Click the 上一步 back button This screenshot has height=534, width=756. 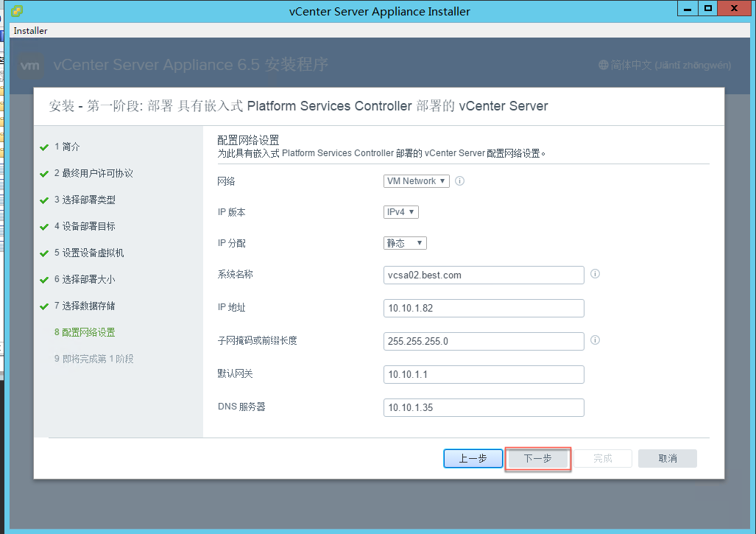tap(473, 458)
